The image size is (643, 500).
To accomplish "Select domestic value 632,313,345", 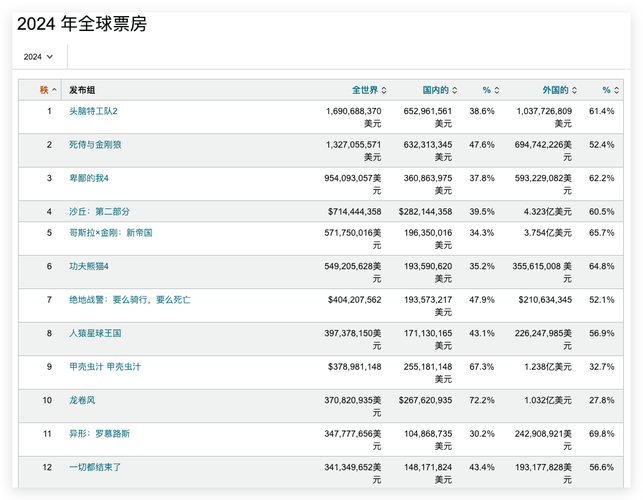I will 428,145.
